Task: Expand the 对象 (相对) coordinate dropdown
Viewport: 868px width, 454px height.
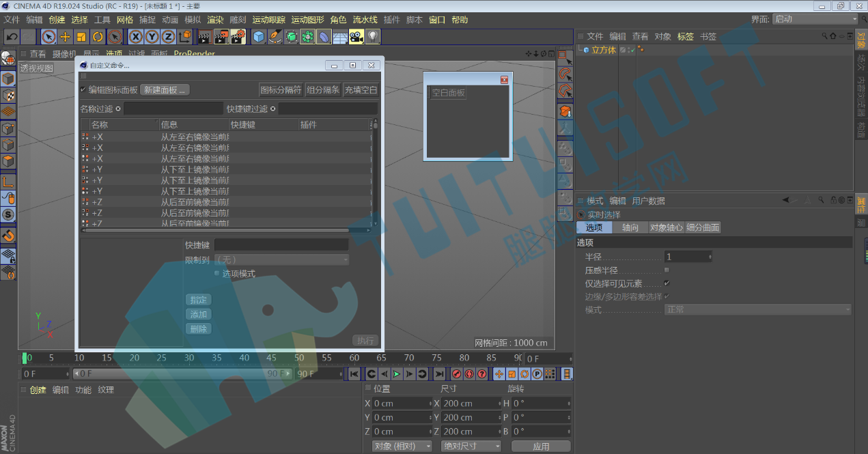Action: pyautogui.click(x=402, y=446)
